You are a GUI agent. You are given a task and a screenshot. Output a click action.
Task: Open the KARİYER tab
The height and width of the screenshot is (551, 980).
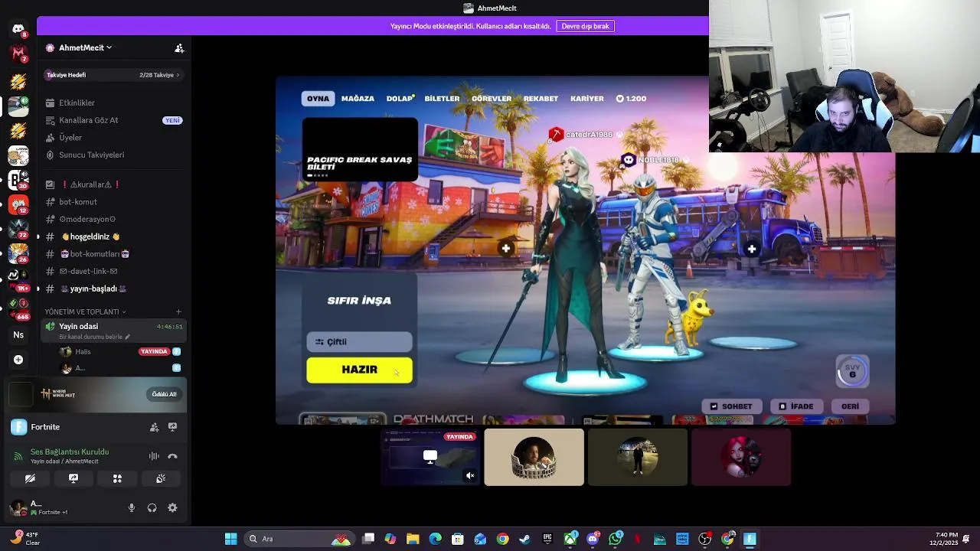pos(587,99)
